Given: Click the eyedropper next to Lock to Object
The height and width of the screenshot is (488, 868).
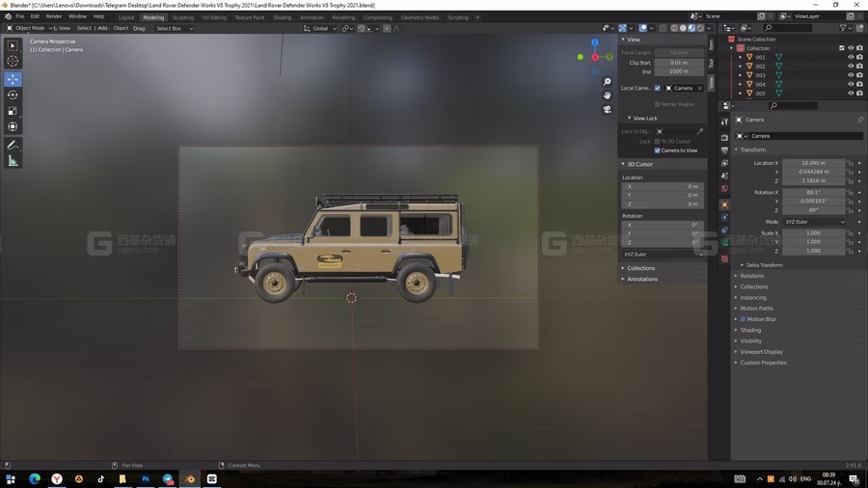Looking at the screenshot, I should pyautogui.click(x=700, y=131).
